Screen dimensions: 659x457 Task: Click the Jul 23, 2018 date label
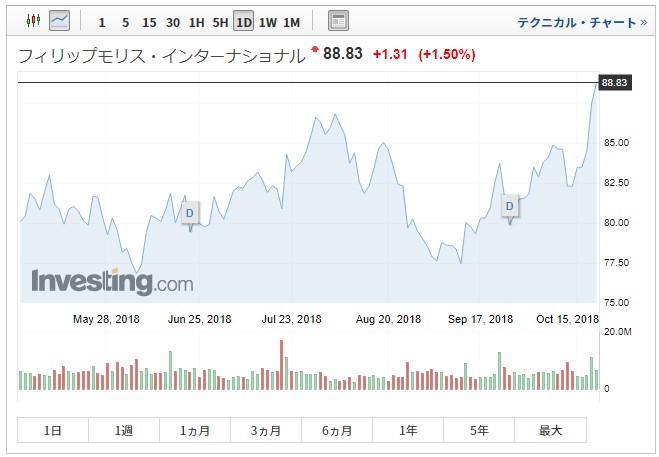292,319
